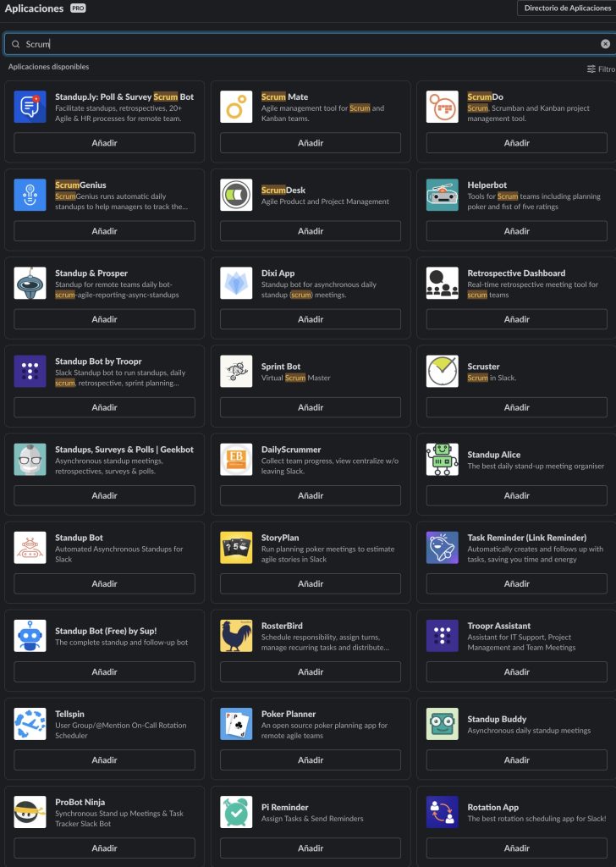Screen dimensions: 616x867
Task: Clear the Scrum search text
Action: point(606,44)
